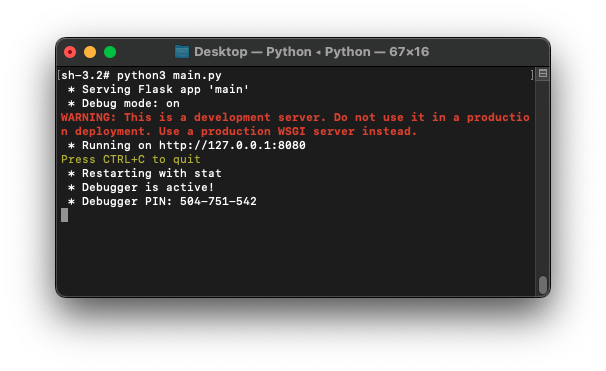This screenshot has height=371, width=606.
Task: Click the red WARNING text line
Action: tap(295, 117)
